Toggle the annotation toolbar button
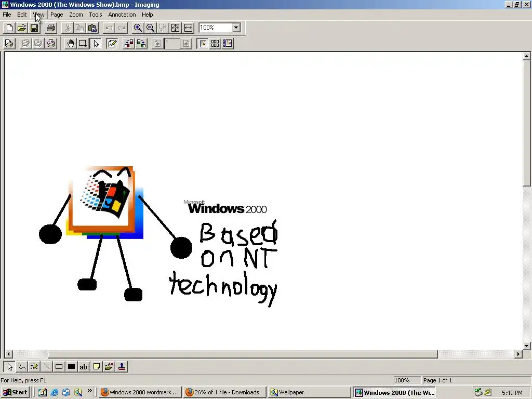The height and width of the screenshot is (399, 532). 112,44
